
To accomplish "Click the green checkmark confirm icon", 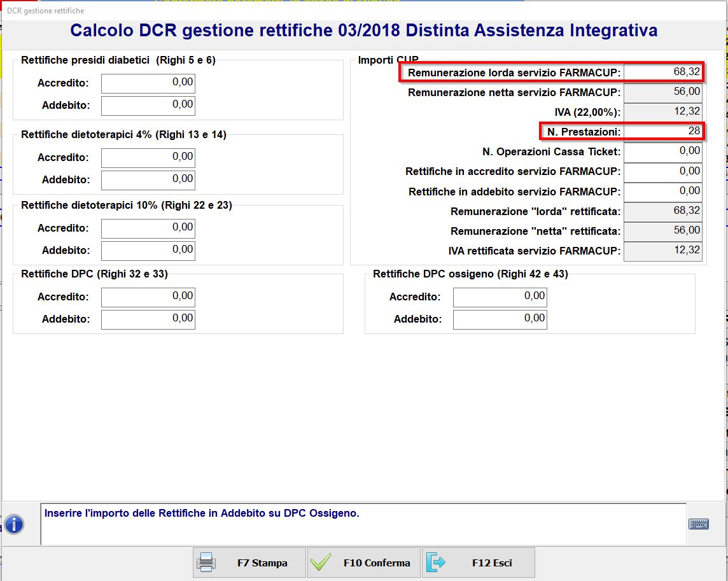I will (321, 563).
